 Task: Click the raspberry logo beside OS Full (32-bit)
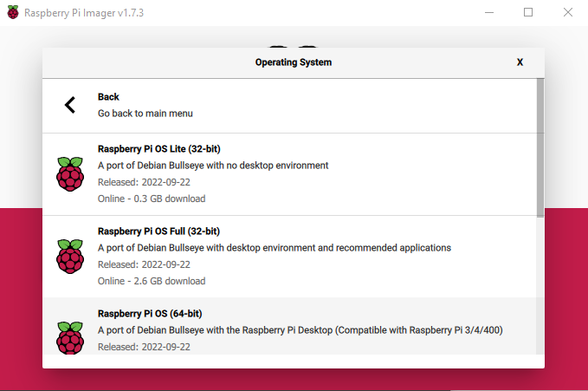(70, 256)
